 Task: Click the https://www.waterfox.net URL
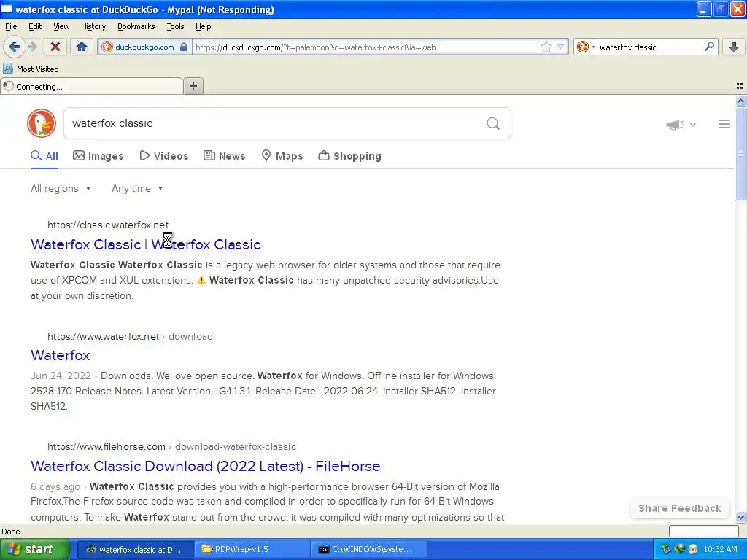click(x=103, y=336)
